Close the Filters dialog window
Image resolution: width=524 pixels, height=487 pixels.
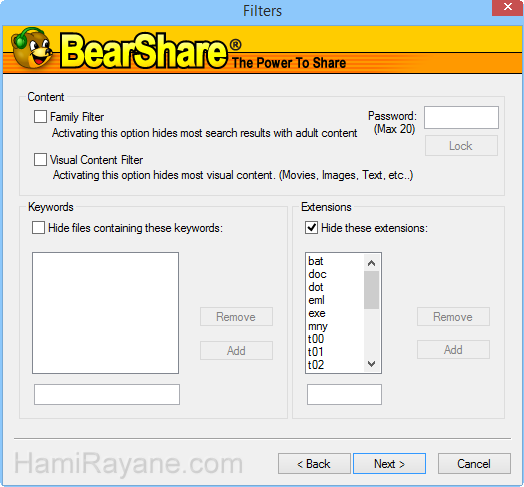(x=508, y=7)
